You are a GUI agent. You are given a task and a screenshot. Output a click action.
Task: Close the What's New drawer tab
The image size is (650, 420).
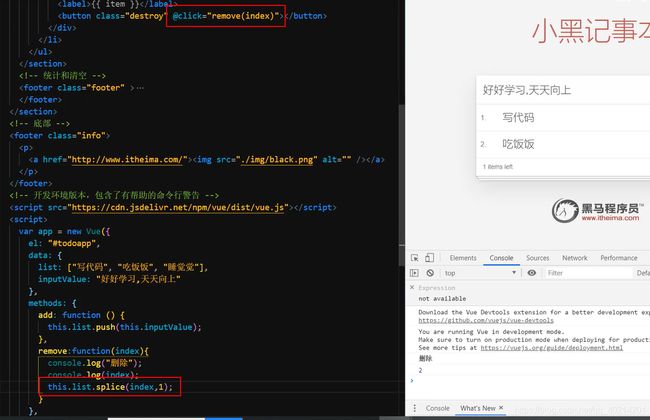[x=501, y=408]
